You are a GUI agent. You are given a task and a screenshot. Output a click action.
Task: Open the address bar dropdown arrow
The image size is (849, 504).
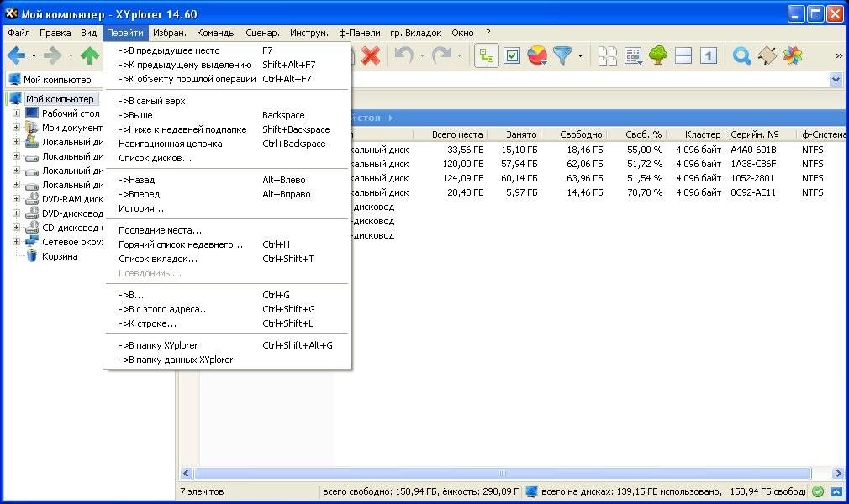[x=836, y=80]
